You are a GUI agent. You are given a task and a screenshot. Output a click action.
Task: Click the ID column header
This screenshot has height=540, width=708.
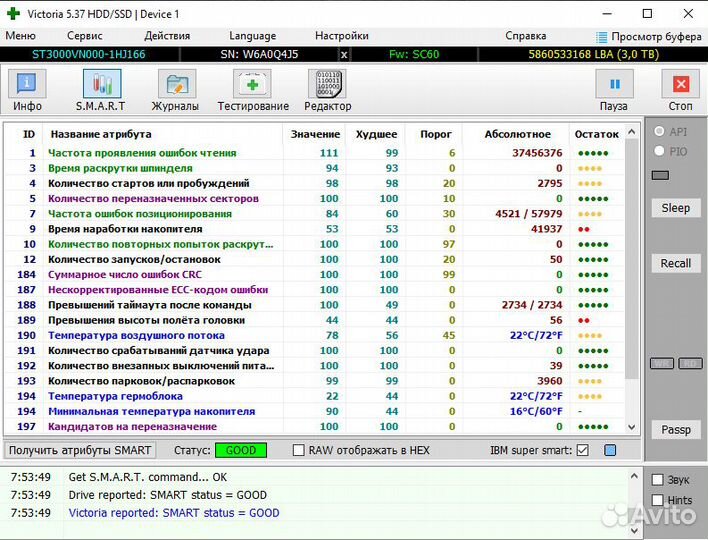tap(28, 134)
